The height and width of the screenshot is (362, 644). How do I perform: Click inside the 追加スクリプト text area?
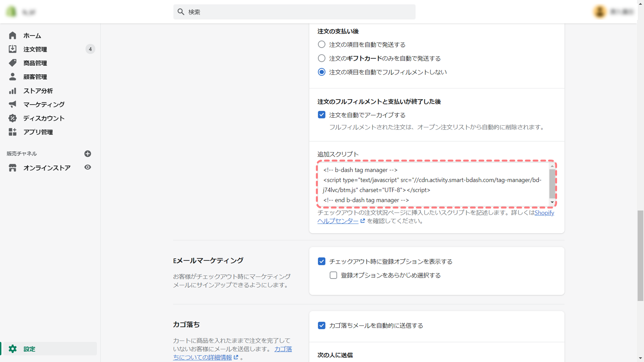pyautogui.click(x=433, y=184)
